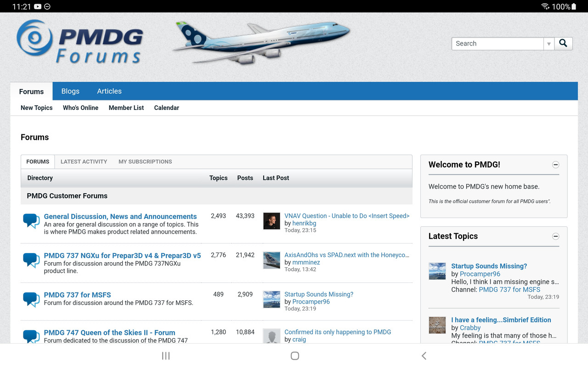Screen dimensions: 588x368
Task: Open Who's Online page
Action: tap(81, 108)
